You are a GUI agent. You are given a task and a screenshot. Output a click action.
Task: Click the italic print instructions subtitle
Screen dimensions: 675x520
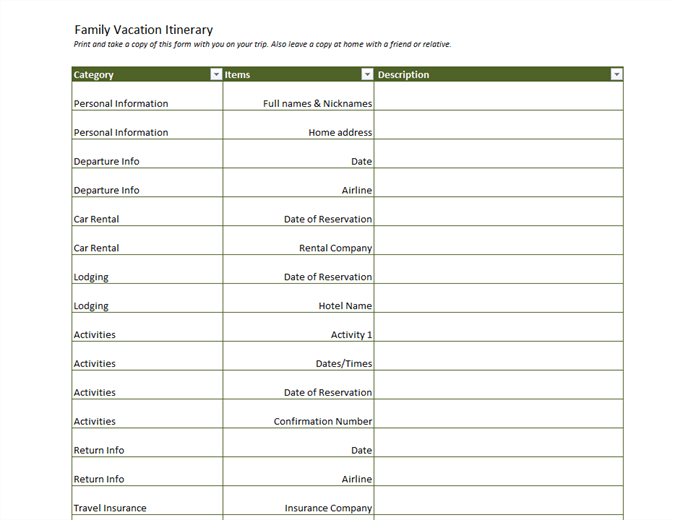pyautogui.click(x=263, y=44)
